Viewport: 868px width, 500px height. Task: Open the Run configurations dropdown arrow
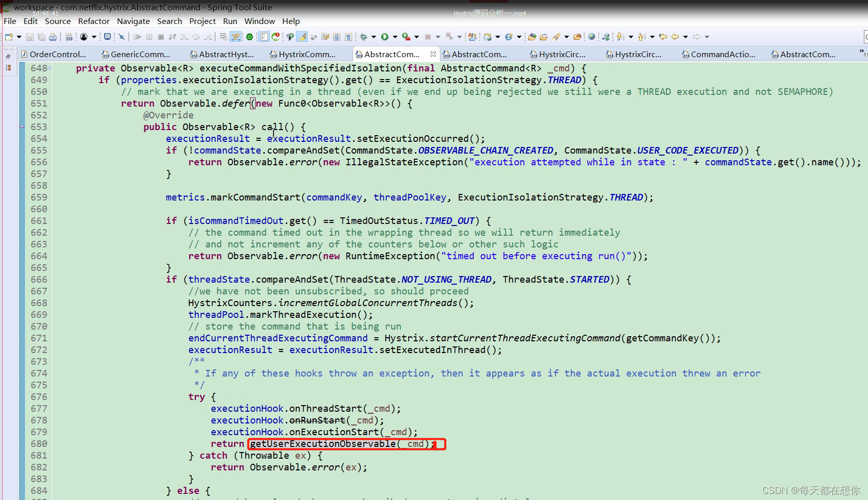tap(395, 37)
